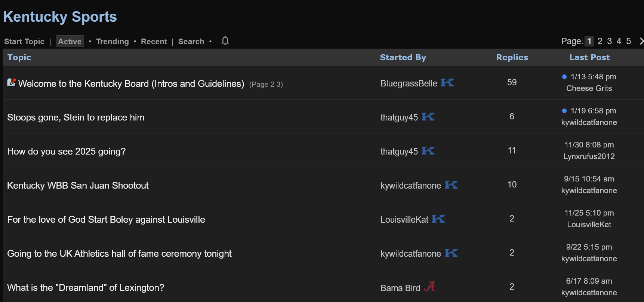View thatguy45 profile on 2025 thread
Screen dimensions: 644x302
pyautogui.click(x=399, y=152)
